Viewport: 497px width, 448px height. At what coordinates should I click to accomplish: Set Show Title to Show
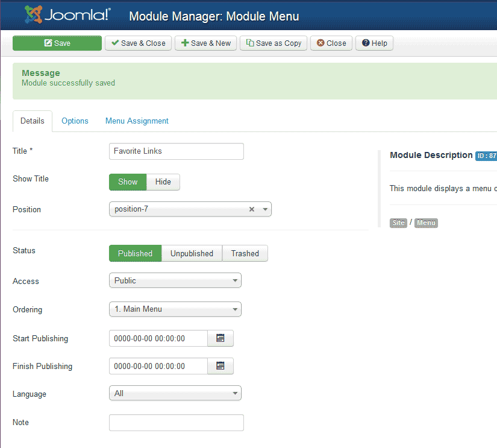[x=128, y=182]
